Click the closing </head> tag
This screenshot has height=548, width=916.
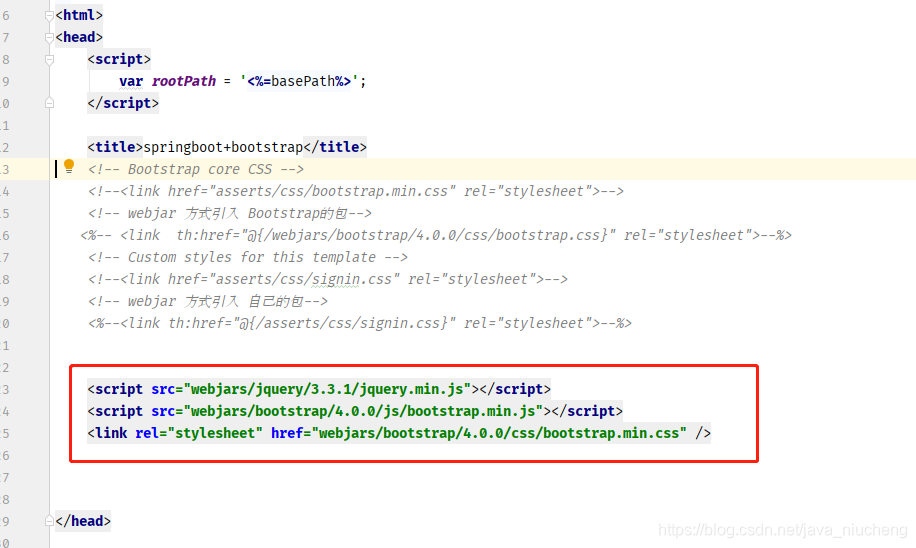(x=83, y=521)
